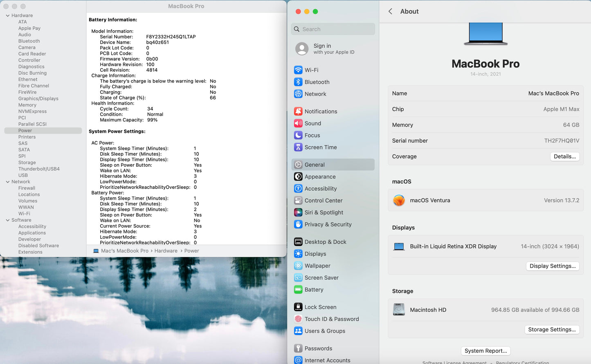The image size is (591, 364).
Task: Open coverage Details… button
Action: [x=564, y=156]
